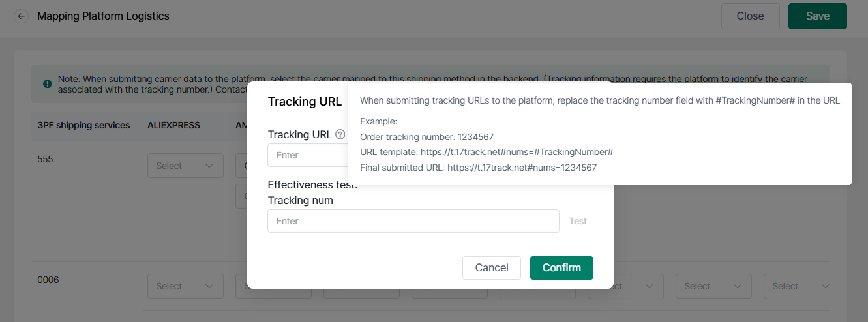Click the Close button in header
This screenshot has width=868, height=322.
pos(750,16)
